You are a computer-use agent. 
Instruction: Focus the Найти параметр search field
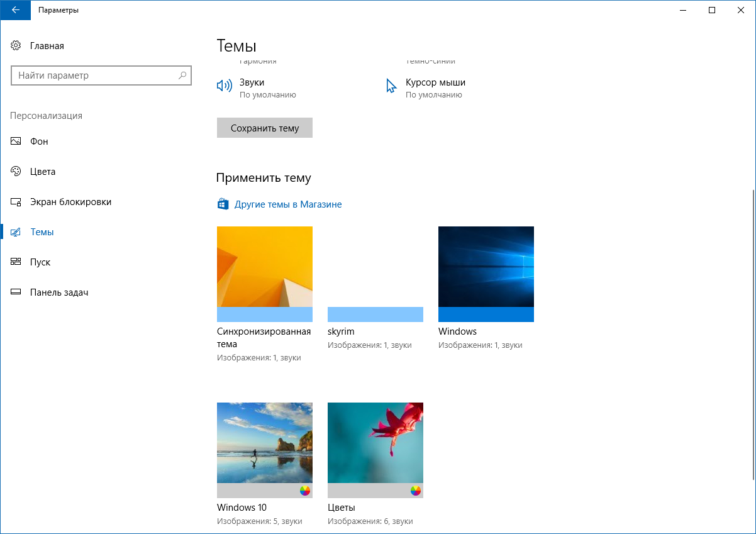pos(94,75)
